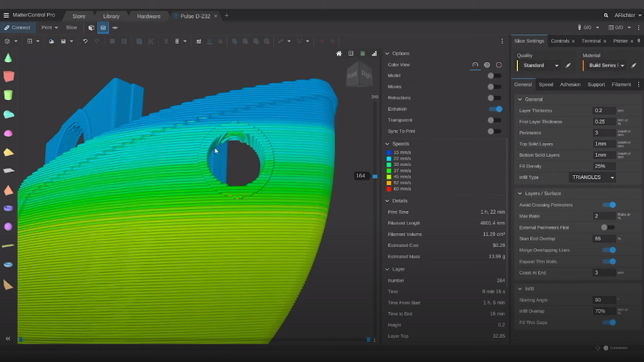Click the undo arrow in toolbar

(x=85, y=41)
